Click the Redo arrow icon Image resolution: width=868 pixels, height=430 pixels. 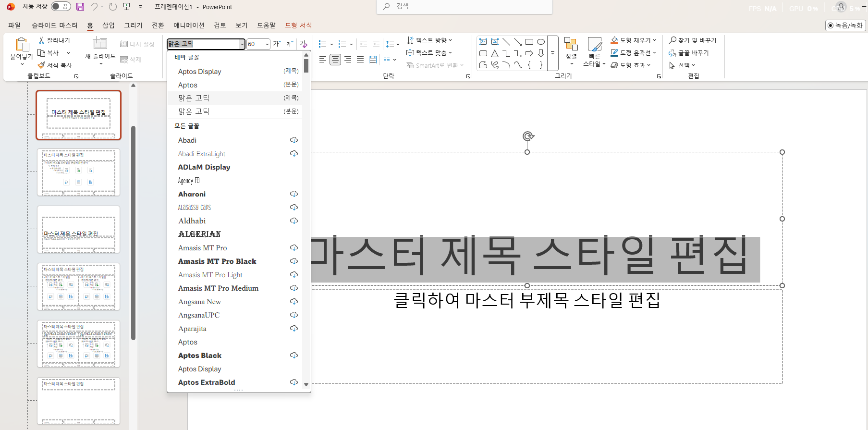pos(113,7)
